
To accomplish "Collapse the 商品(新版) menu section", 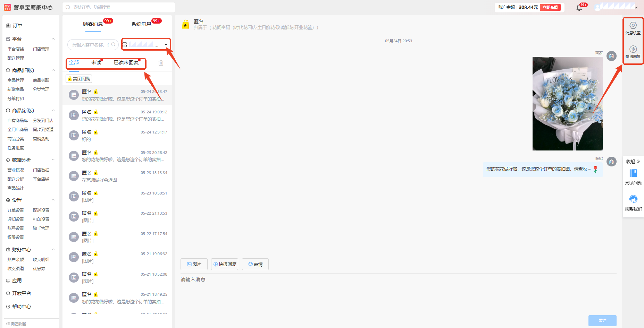I will click(53, 110).
